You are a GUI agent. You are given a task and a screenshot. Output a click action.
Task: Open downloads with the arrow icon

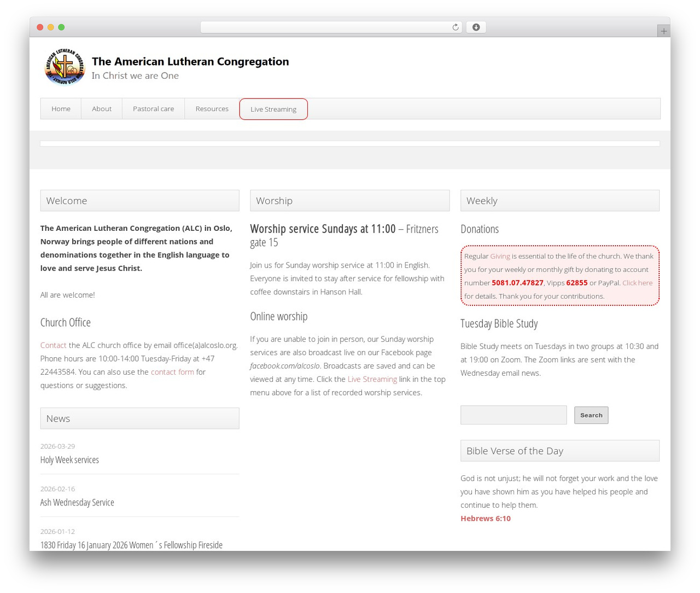point(476,27)
